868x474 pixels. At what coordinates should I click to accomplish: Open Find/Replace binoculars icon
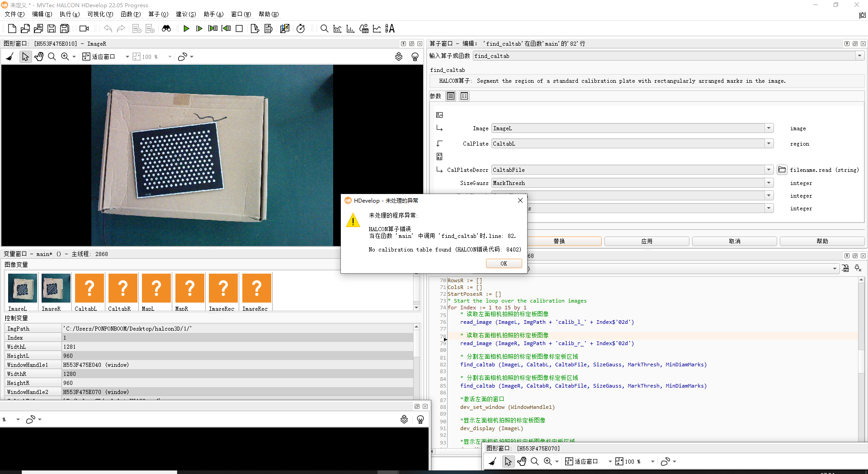pyautogui.click(x=166, y=28)
